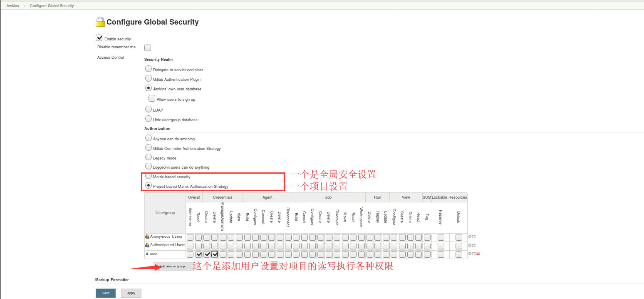Click select-all icon for Anonymous Users row
Screen dimensions: 644x299
[470, 237]
